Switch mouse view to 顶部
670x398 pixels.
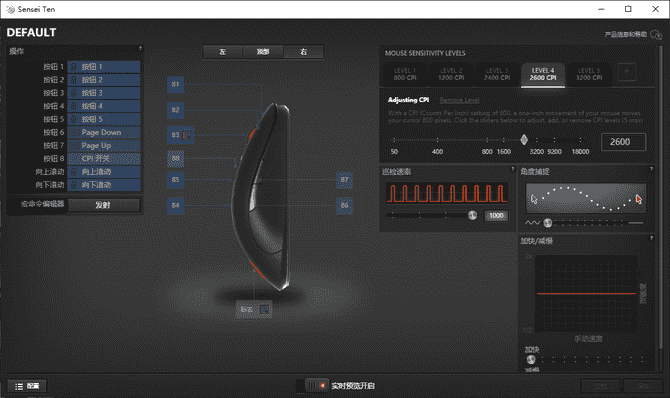263,52
